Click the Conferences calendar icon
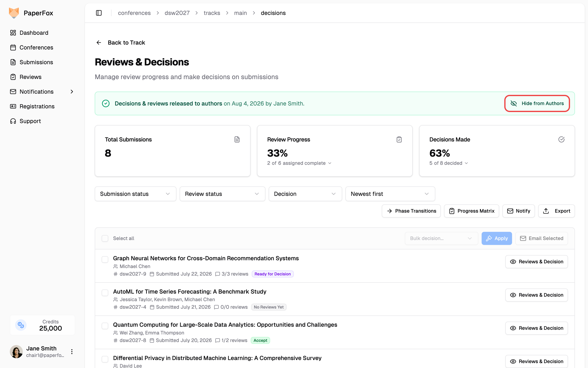588x368 pixels. [13, 47]
